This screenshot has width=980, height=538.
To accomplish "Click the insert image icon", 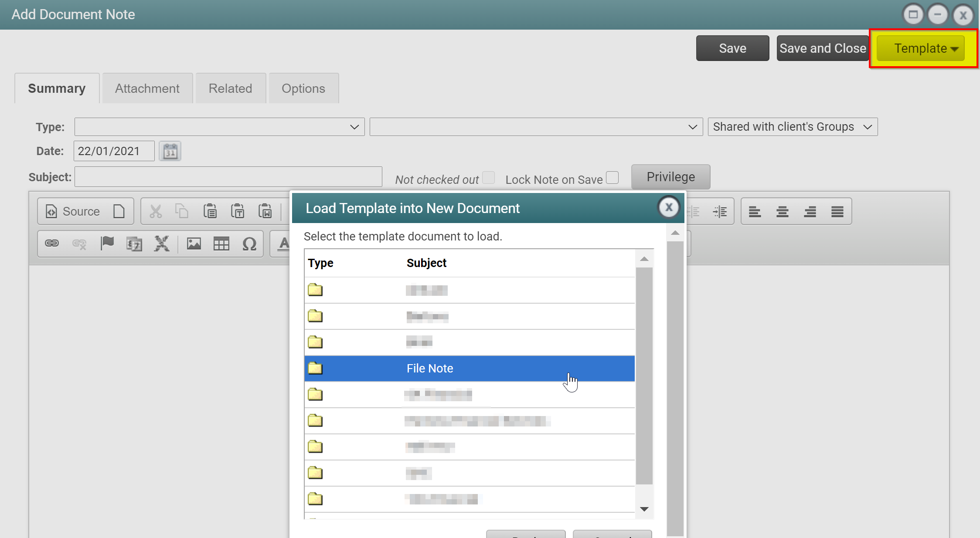I will 194,244.
